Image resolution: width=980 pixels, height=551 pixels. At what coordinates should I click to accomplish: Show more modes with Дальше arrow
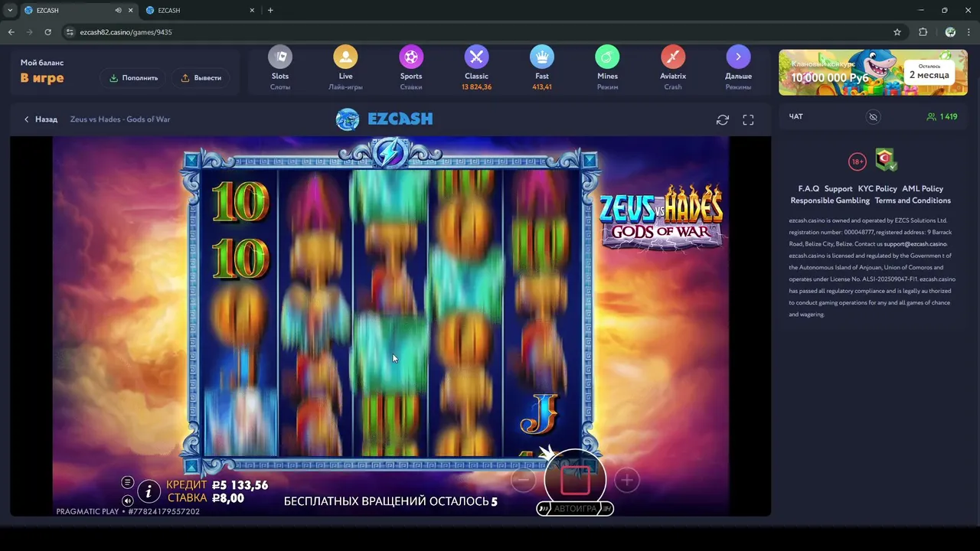(x=738, y=57)
